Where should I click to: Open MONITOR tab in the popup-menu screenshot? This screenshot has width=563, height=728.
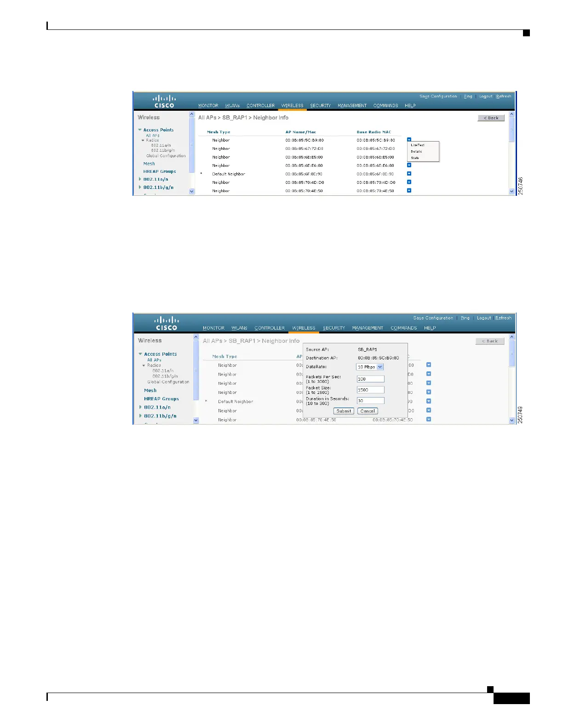click(208, 106)
